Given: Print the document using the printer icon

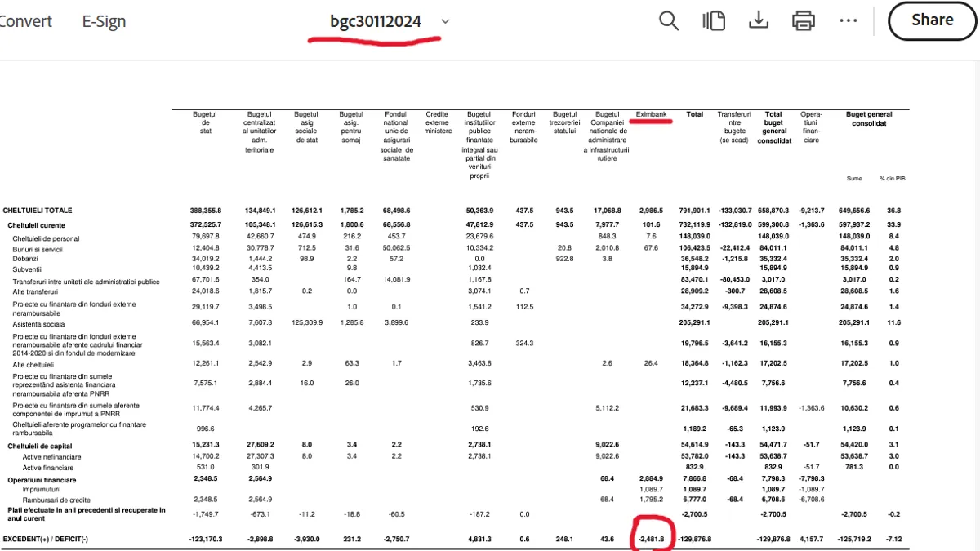Looking at the screenshot, I should click(x=804, y=21).
